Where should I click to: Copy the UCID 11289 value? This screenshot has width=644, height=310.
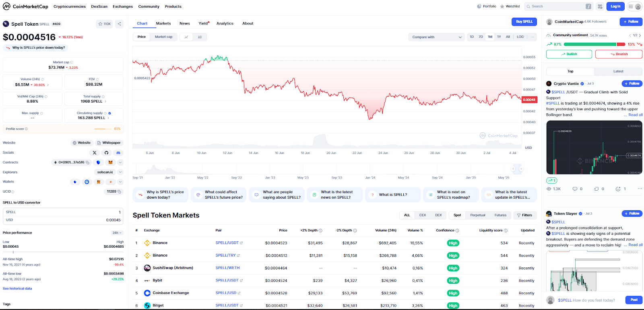pos(119,192)
